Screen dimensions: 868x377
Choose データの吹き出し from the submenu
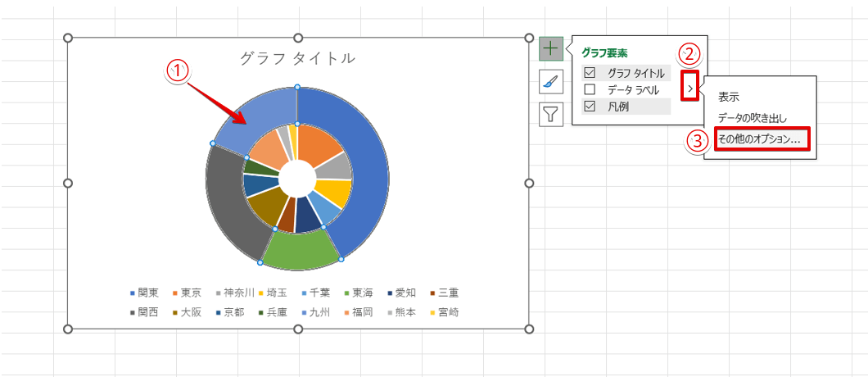(x=753, y=118)
